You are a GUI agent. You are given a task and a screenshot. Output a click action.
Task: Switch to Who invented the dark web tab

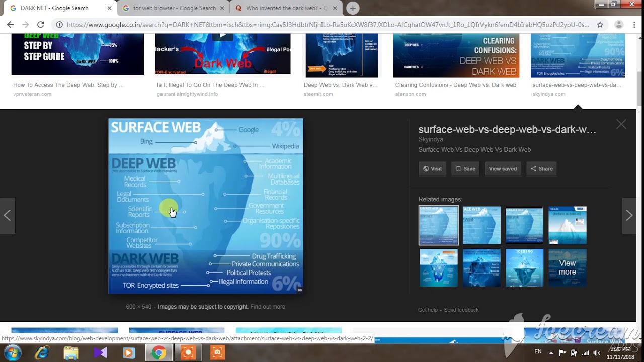tap(287, 8)
